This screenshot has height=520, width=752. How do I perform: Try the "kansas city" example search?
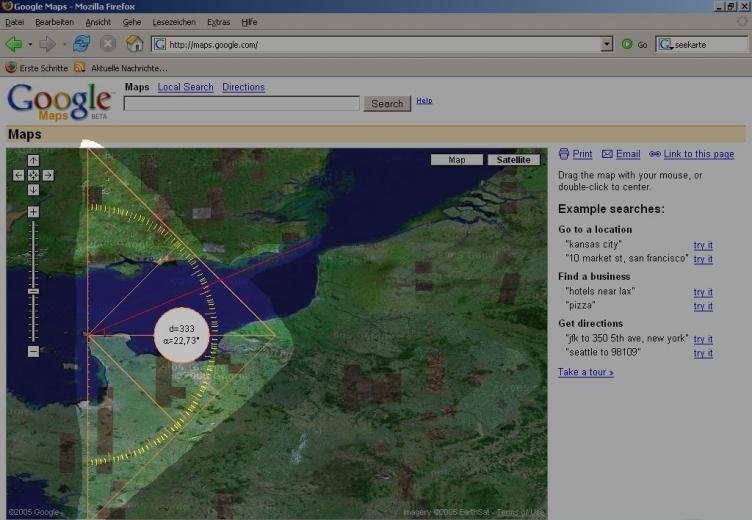703,245
